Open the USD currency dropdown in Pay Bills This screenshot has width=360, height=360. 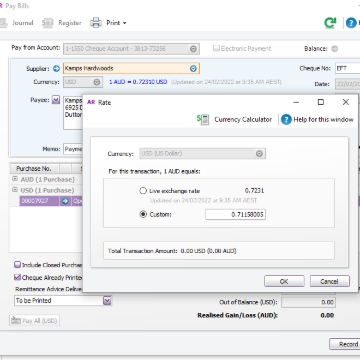click(x=97, y=82)
